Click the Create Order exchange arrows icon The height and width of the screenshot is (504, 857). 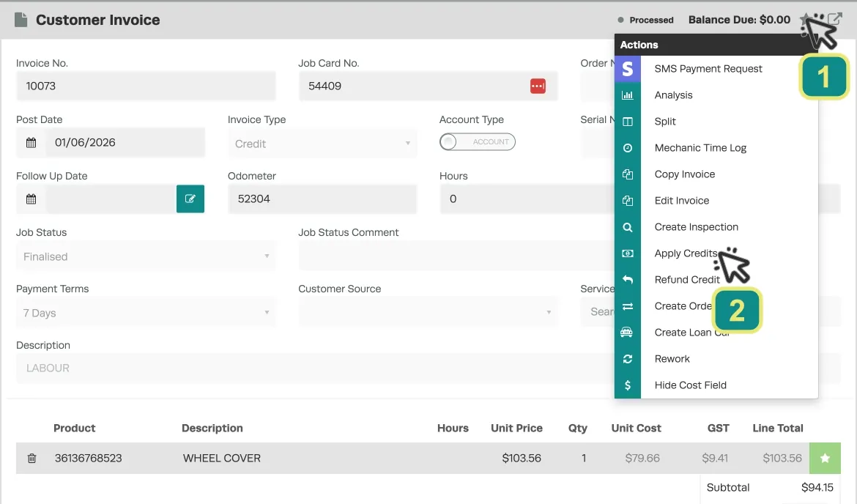(628, 306)
